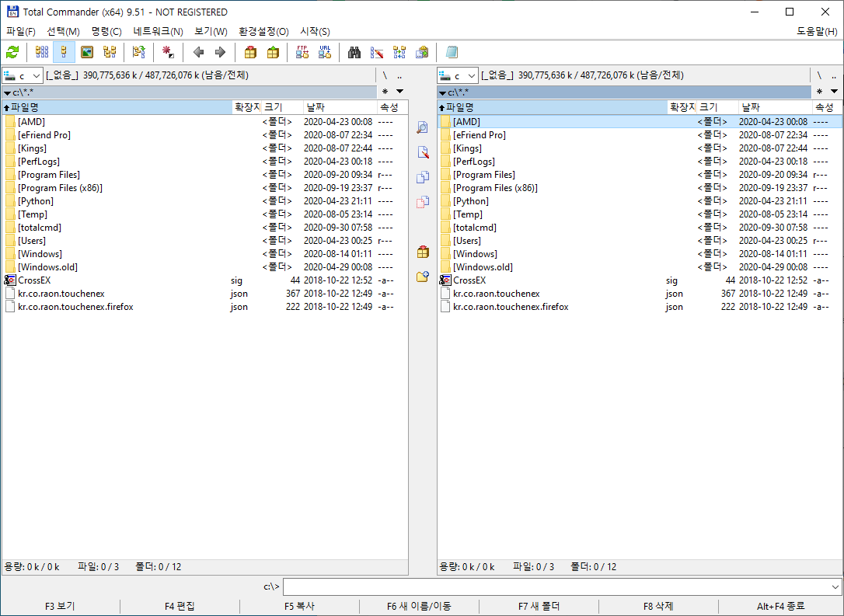Open the URL new connection icon
Screen dimensions: 844x616
coord(325,52)
